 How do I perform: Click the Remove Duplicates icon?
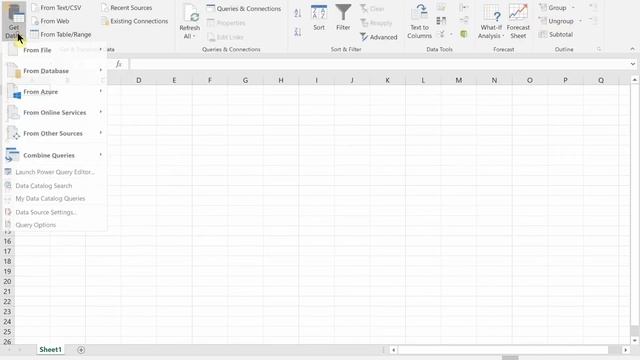click(x=441, y=21)
